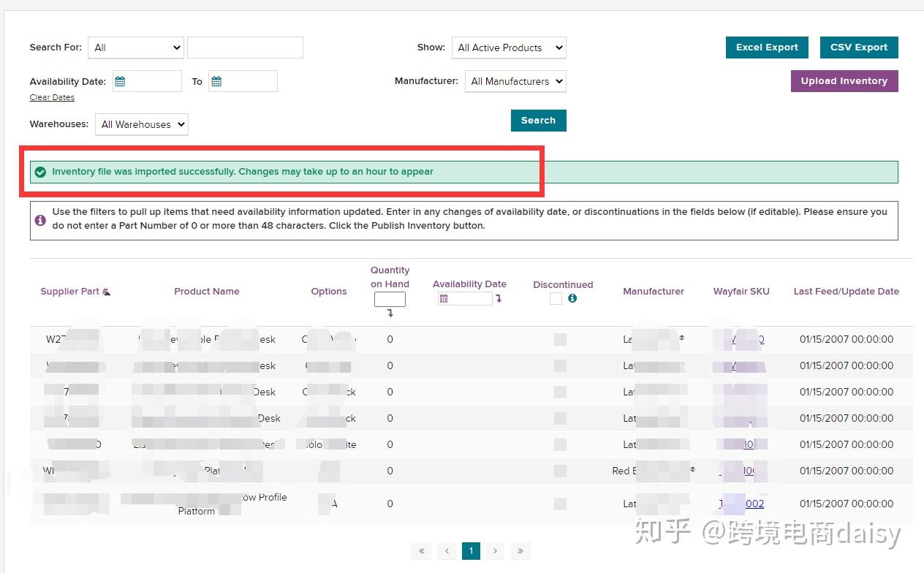This screenshot has width=924, height=573.
Task: Click the sort arrow under Quantity on Hand
Action: [390, 312]
